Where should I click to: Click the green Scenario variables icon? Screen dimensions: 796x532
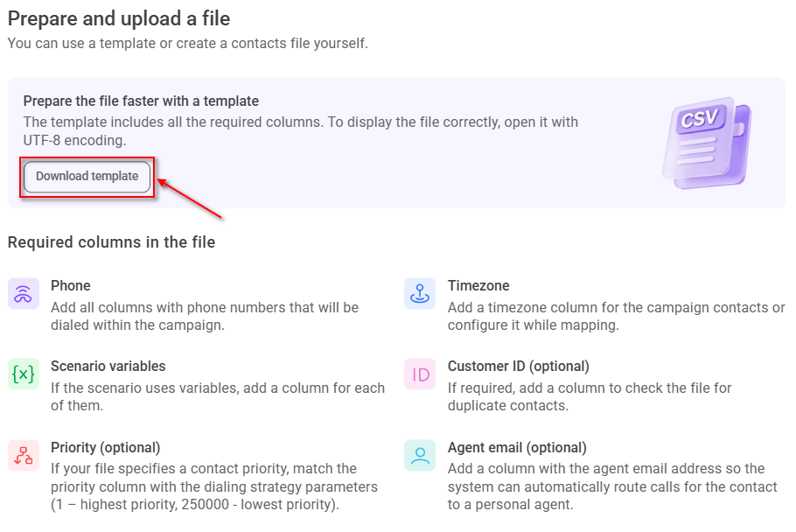(x=24, y=374)
